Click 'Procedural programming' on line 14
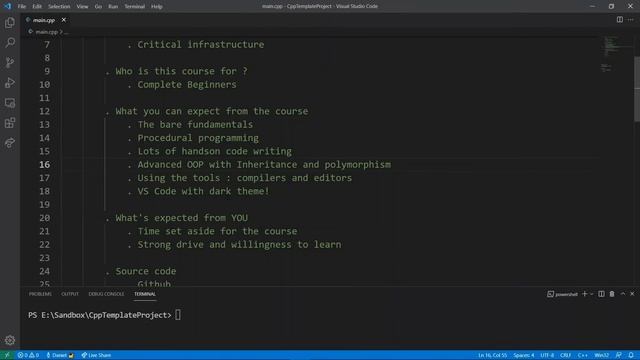Viewport: 640px width, 360px height. pyautogui.click(x=198, y=138)
